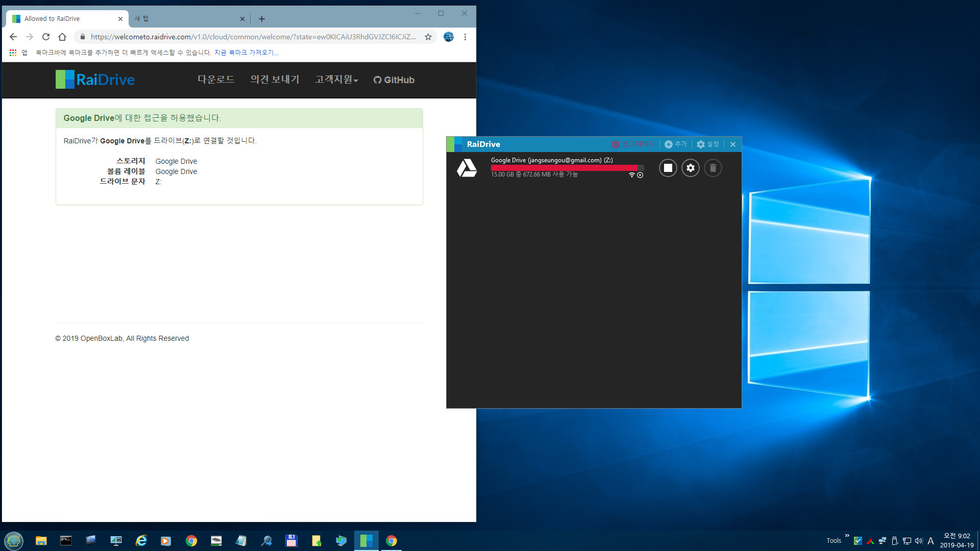The image size is (980, 551).
Task: Click the drive letter Z: value on page
Action: click(x=158, y=182)
